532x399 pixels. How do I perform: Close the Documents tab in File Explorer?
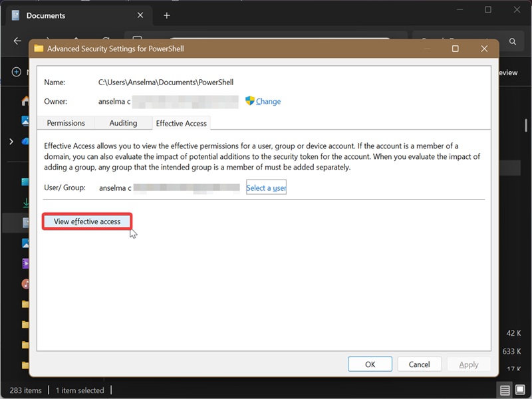[x=140, y=15]
